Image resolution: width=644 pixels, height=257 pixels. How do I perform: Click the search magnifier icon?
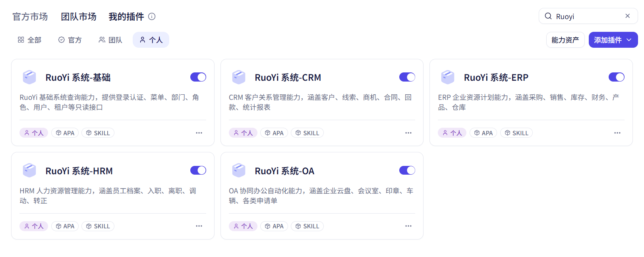[548, 16]
